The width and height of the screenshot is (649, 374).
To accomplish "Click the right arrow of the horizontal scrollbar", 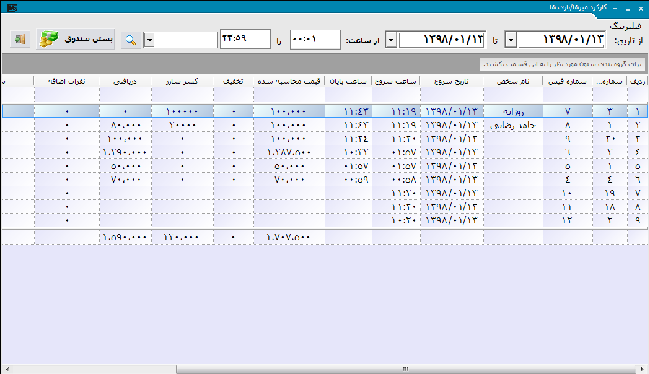I will pos(642,369).
